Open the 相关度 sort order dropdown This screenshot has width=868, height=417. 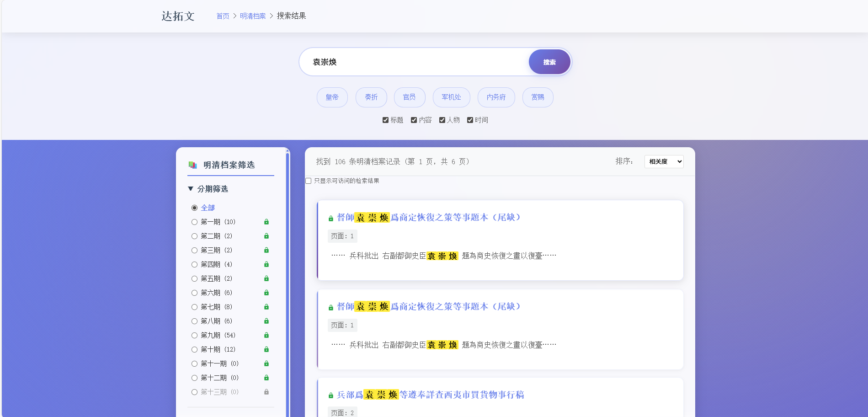point(664,161)
